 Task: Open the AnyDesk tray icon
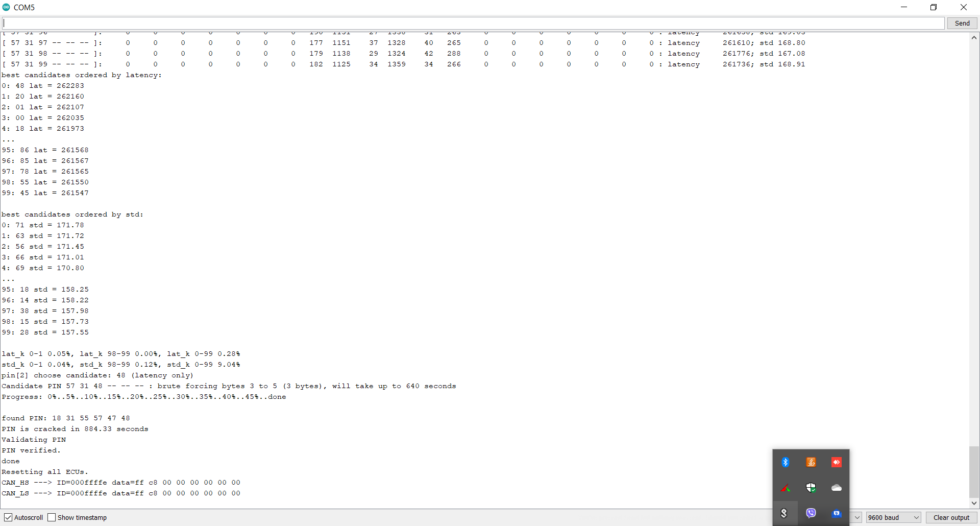point(837,462)
